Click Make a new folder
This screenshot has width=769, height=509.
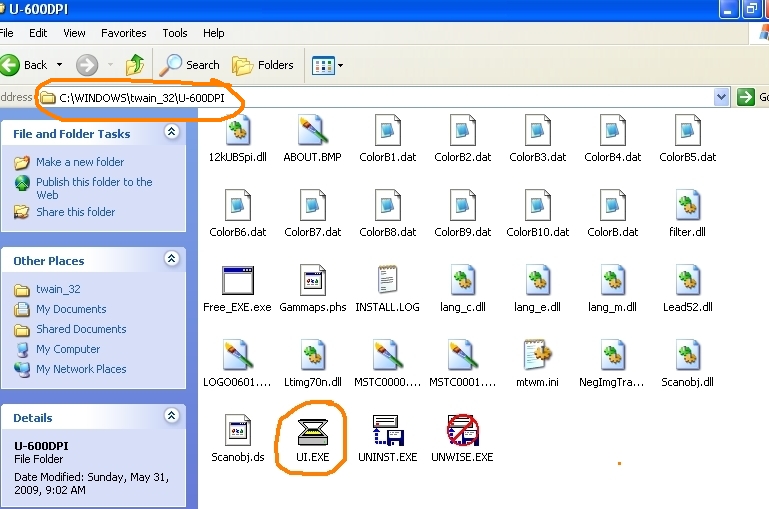[x=80, y=162]
